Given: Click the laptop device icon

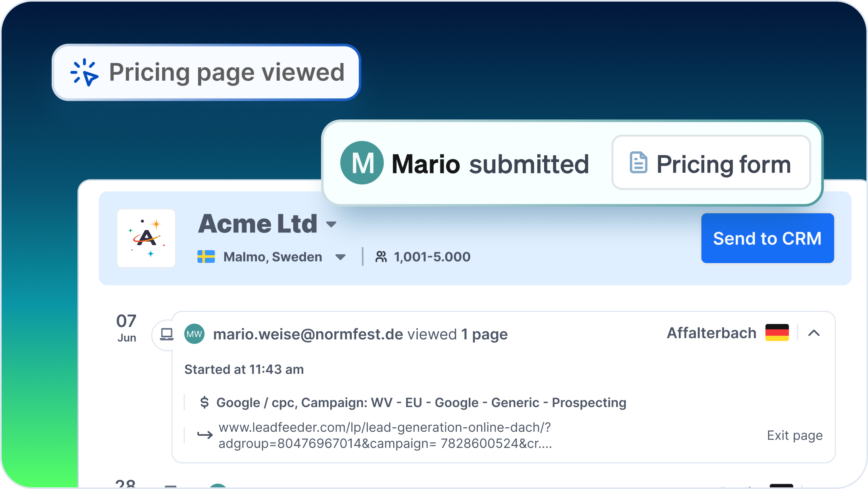Looking at the screenshot, I should [167, 334].
